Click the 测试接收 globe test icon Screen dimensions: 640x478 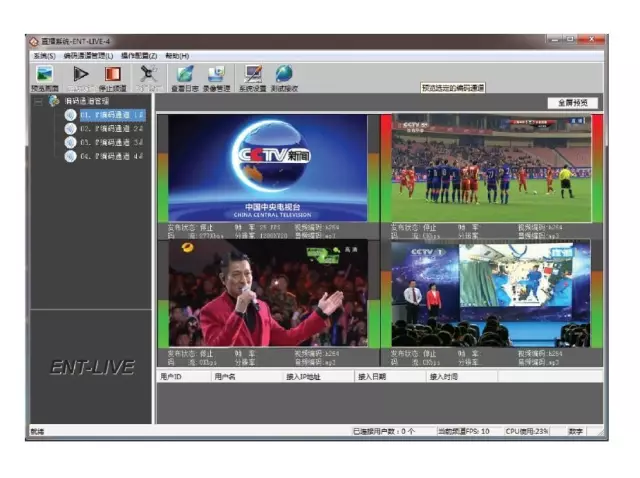pyautogui.click(x=284, y=78)
